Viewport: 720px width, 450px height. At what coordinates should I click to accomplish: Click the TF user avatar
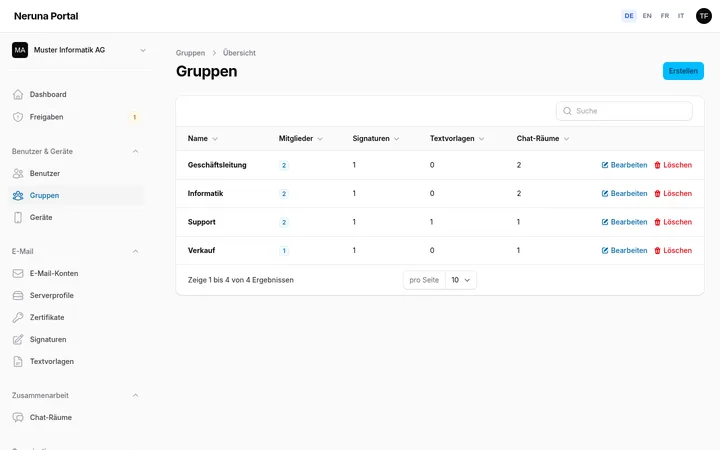pyautogui.click(x=703, y=16)
